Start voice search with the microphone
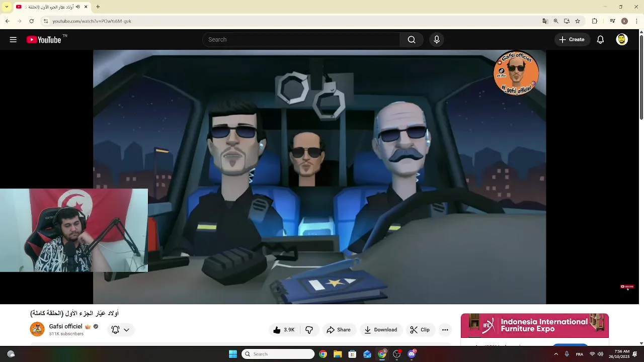Screen dimensions: 644x362 (437, 40)
